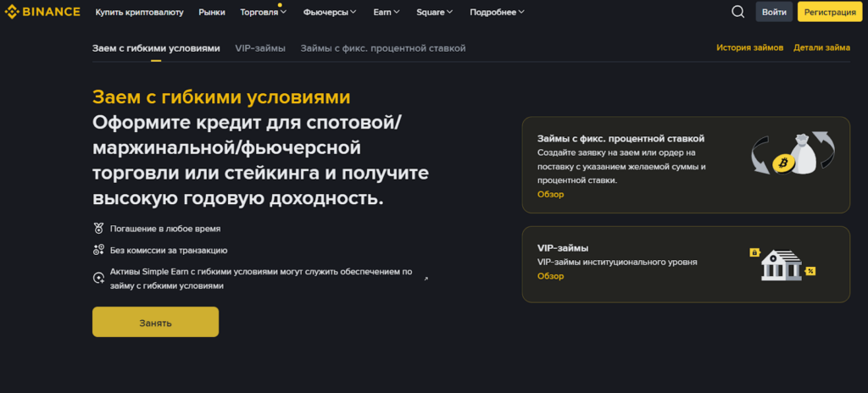Switch to the VIP-займы tab

pyautogui.click(x=260, y=48)
